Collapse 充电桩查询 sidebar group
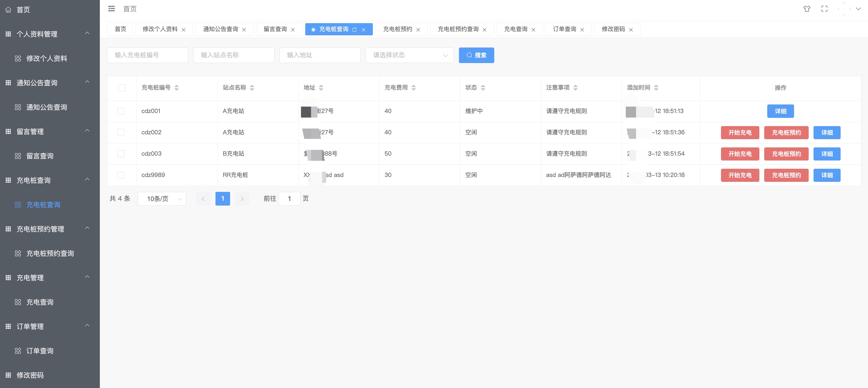The height and width of the screenshot is (388, 868). click(87, 180)
